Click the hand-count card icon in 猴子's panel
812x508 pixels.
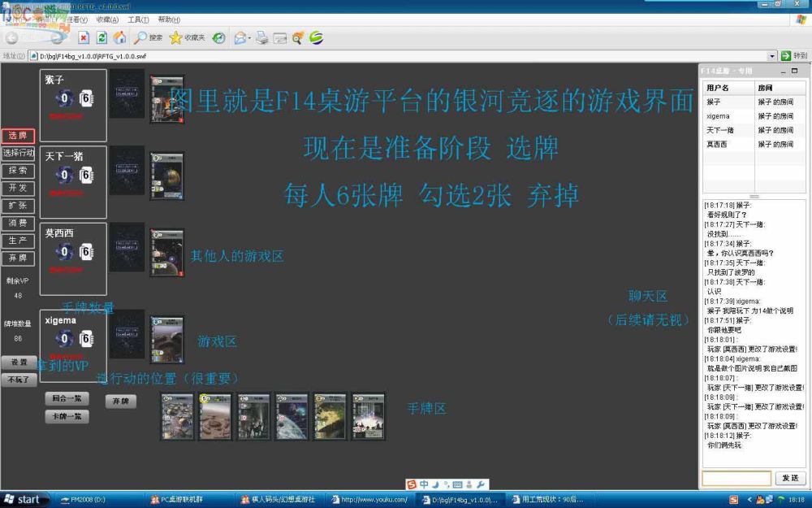[87, 98]
